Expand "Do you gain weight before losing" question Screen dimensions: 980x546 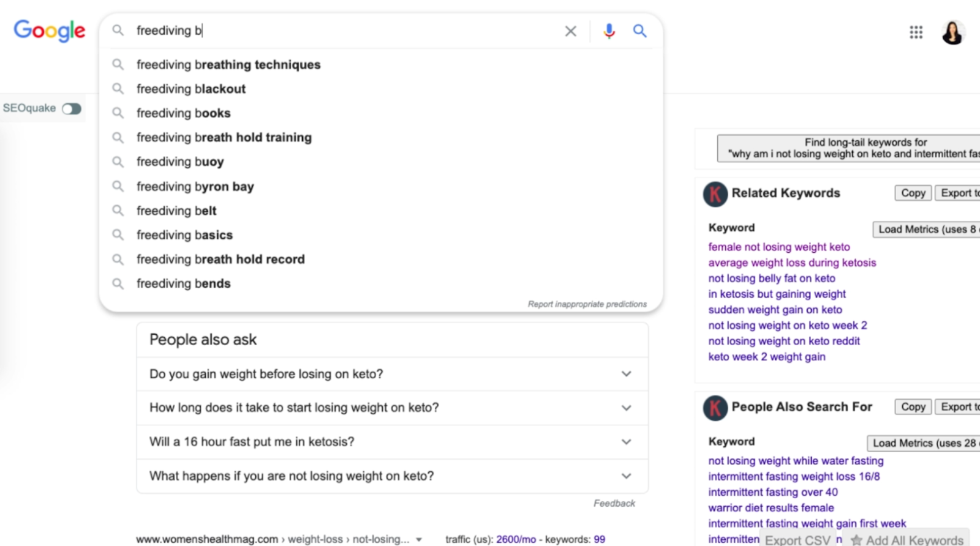click(x=626, y=374)
